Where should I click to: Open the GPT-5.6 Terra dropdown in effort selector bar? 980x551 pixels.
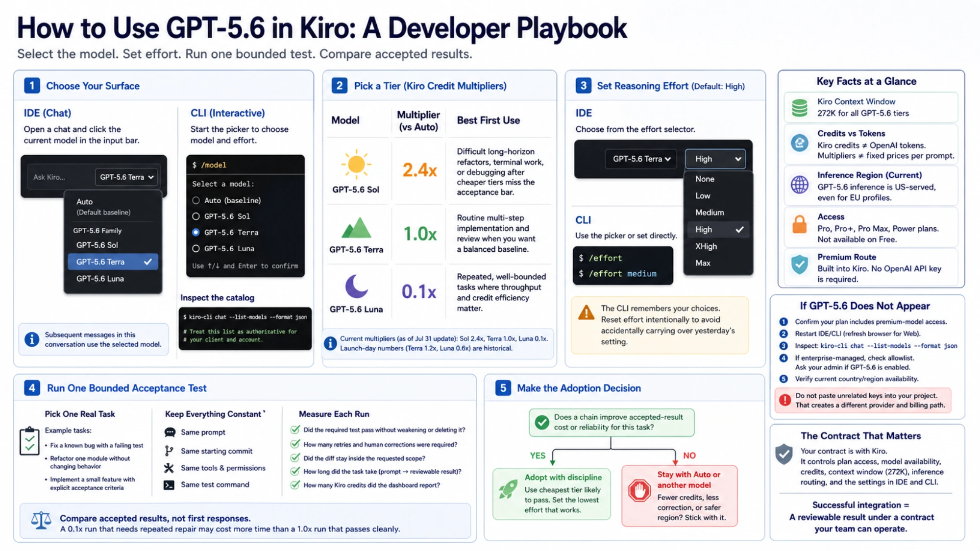(x=641, y=159)
